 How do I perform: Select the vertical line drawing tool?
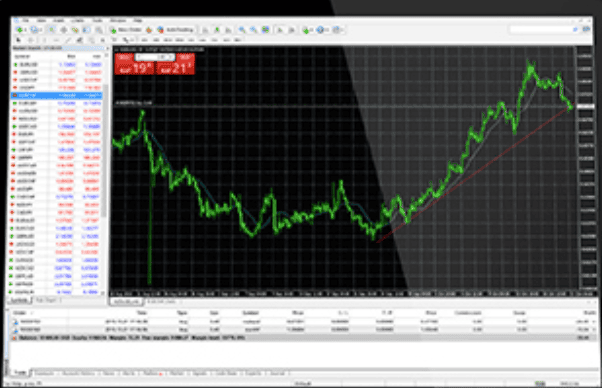(44, 40)
